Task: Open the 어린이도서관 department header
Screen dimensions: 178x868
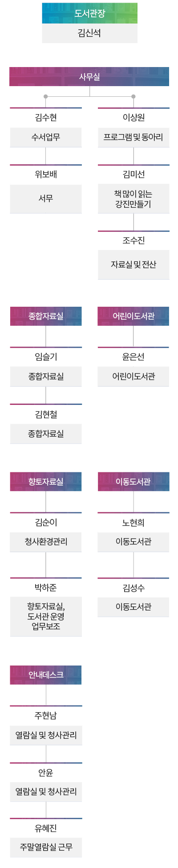Action: 133,316
